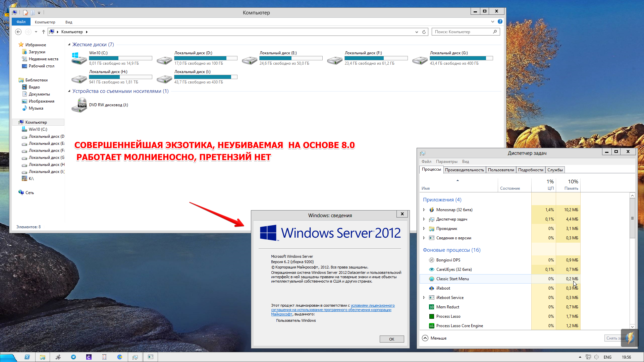Select the Bongiovi DPS process
Screen dimensions: 644x362
[500, 260]
